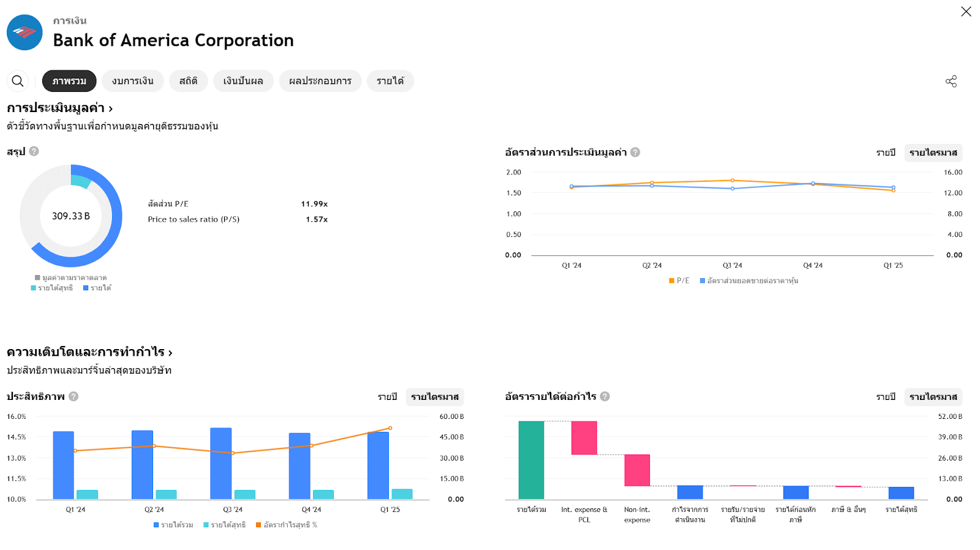980x550 pixels.
Task: Click the 1.57x P/S value
Action: click(317, 219)
